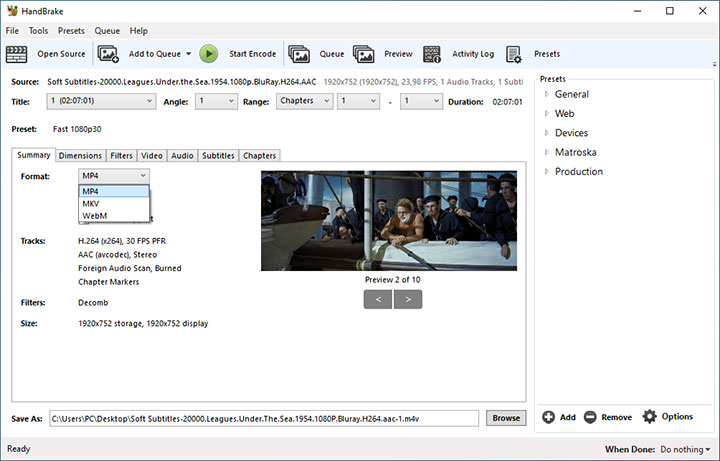The image size is (720, 461).
Task: Switch to the Video tab
Action: tap(152, 156)
